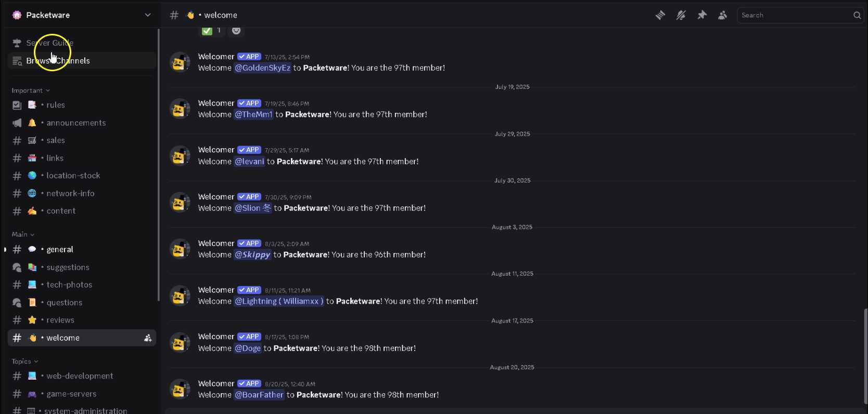Open the announcements channel
The image size is (868, 414).
(76, 123)
